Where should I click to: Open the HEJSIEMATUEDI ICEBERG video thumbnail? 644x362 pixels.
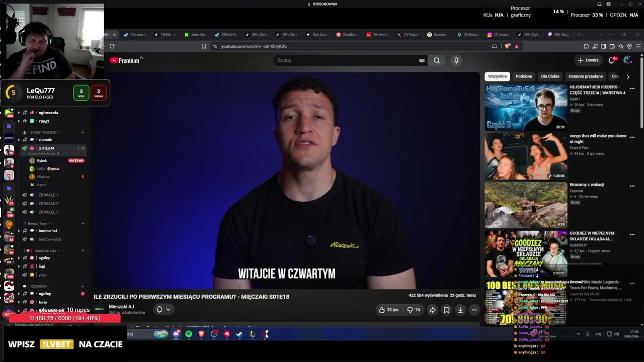point(526,108)
